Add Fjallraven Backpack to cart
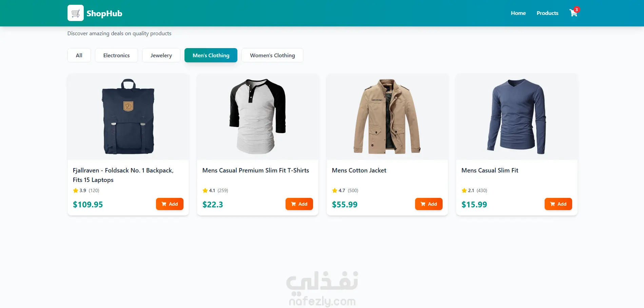The height and width of the screenshot is (308, 644). pyautogui.click(x=170, y=204)
